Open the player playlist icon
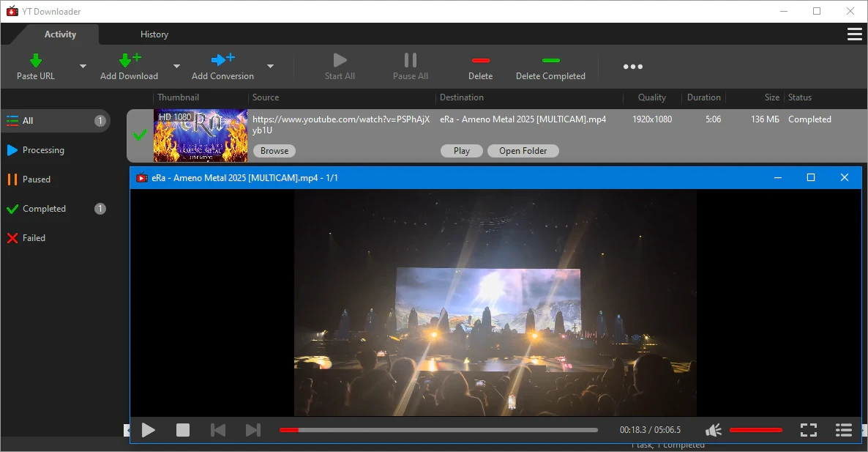Viewport: 868px width, 452px height. point(844,430)
